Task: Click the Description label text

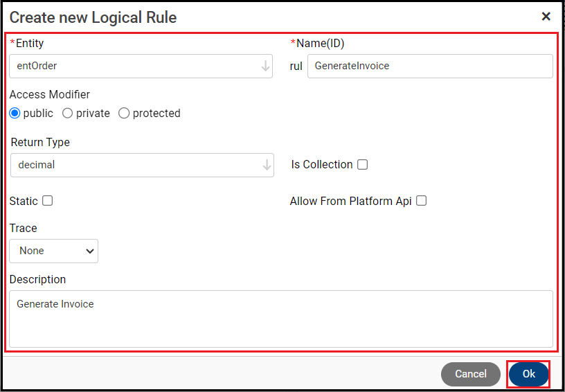Action: pyautogui.click(x=38, y=279)
